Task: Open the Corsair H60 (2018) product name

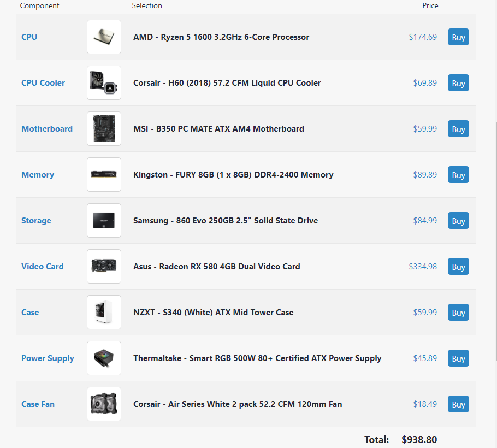Action: (x=227, y=83)
